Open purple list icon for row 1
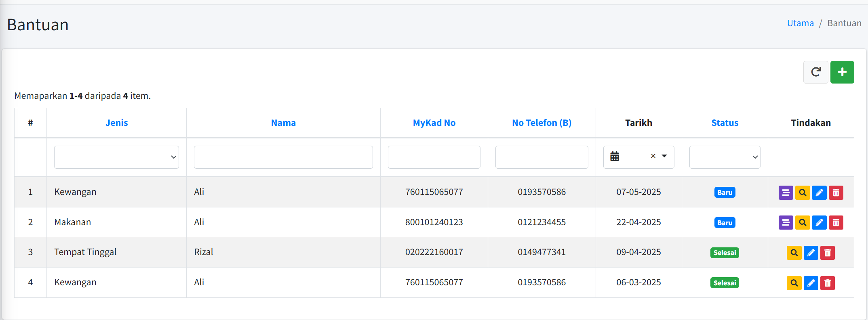 click(786, 192)
